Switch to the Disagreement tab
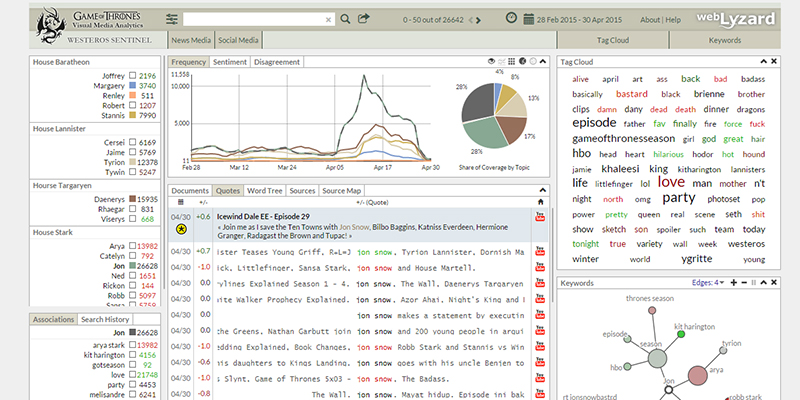This screenshot has height=400, width=800. tap(277, 62)
